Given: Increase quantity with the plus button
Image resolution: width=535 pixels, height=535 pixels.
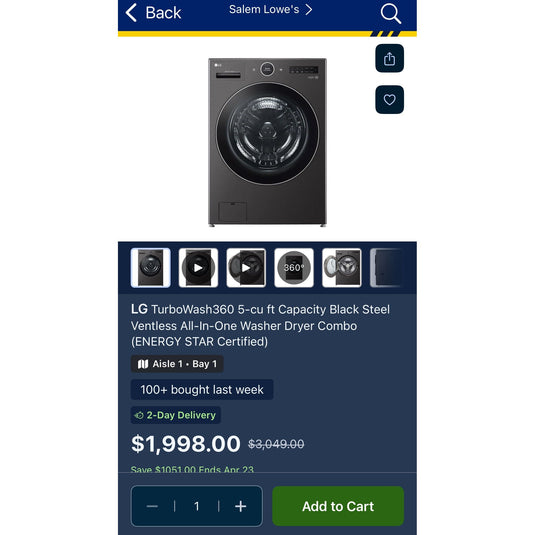Looking at the screenshot, I should 241,506.
